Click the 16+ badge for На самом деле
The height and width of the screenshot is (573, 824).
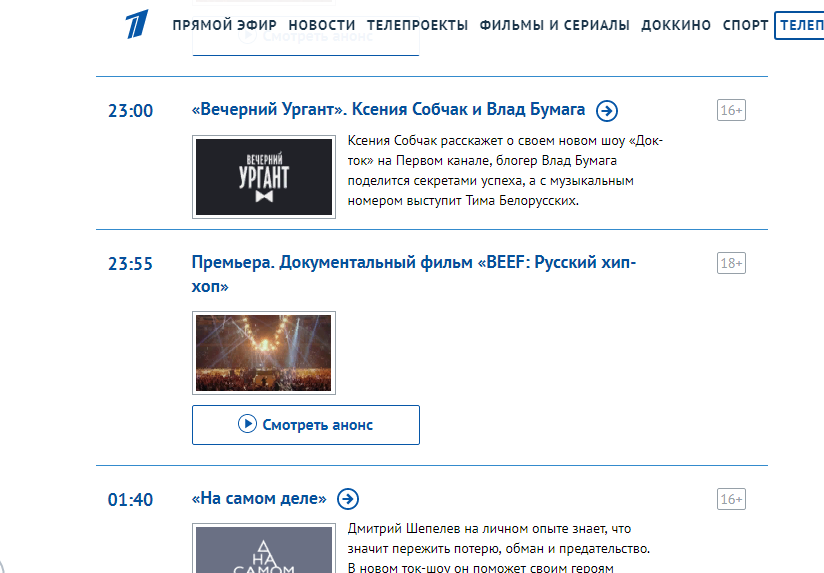pos(732,499)
